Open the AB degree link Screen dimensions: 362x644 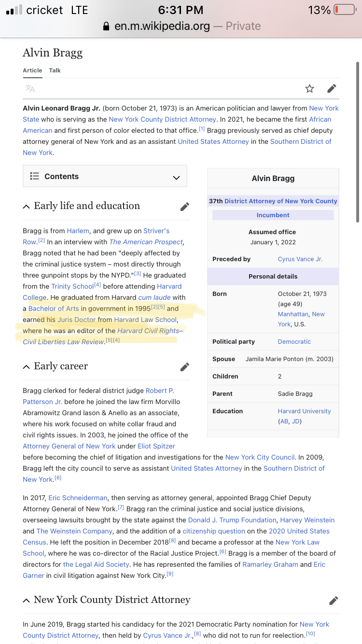284,421
